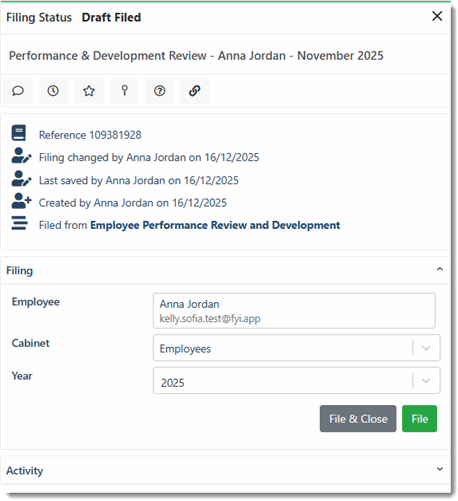Click the clock history icon

53,91
